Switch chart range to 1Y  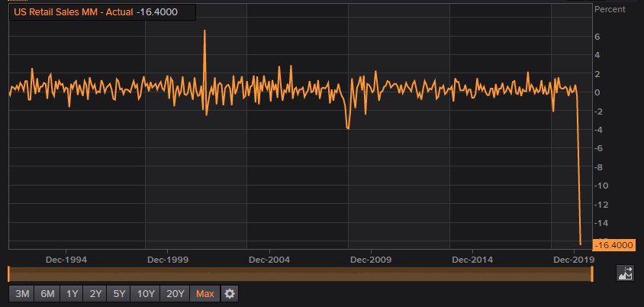click(x=72, y=294)
